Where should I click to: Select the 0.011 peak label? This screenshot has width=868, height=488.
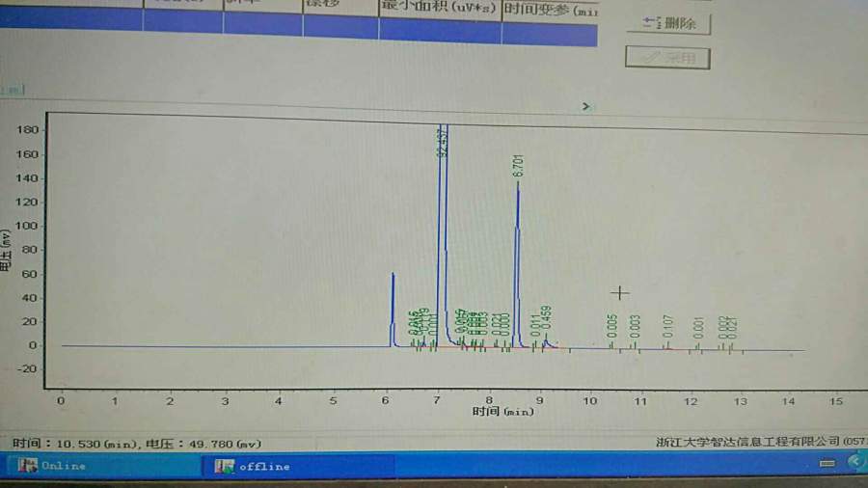[535, 325]
